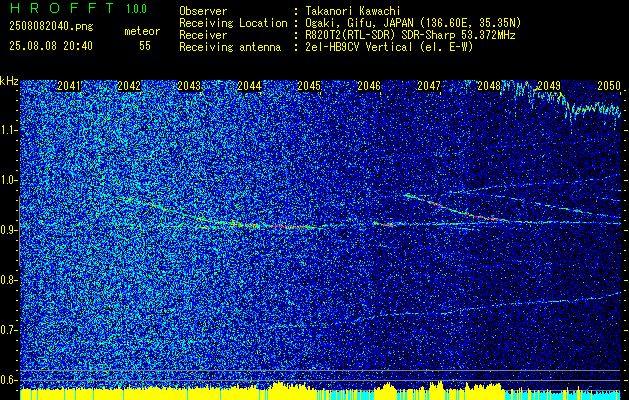Screen dimensions: 629x400
Task: Click the 'Receiving antenna' field label
Action: tap(230, 47)
